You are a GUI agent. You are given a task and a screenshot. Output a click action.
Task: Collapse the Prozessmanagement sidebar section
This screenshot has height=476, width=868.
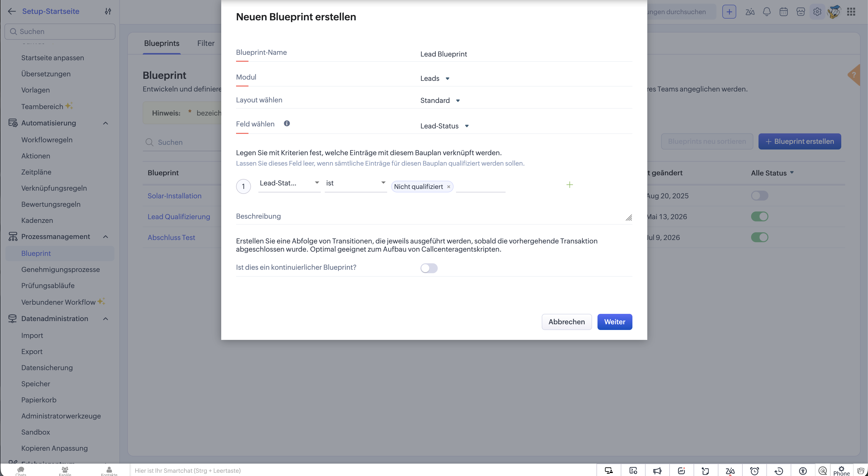pos(106,237)
